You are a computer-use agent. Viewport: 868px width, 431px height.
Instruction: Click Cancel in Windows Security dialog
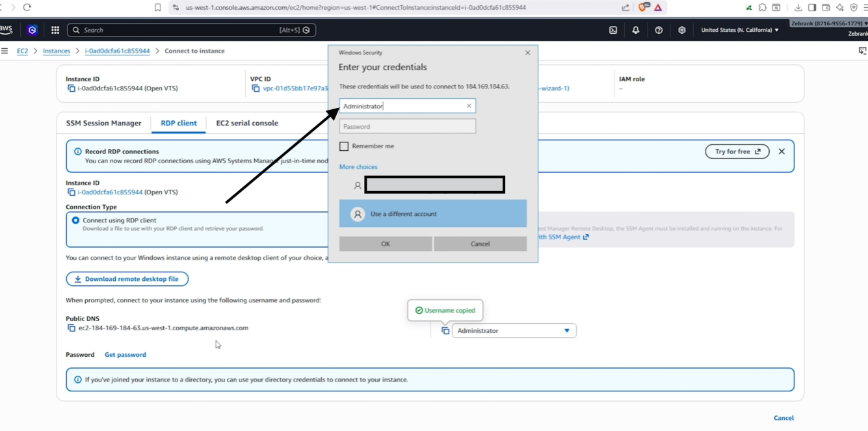[480, 244]
